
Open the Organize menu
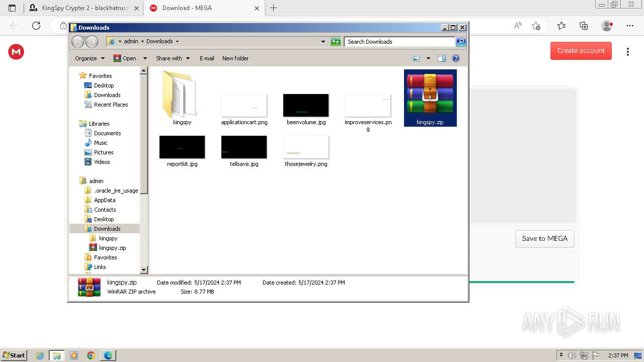pos(90,58)
